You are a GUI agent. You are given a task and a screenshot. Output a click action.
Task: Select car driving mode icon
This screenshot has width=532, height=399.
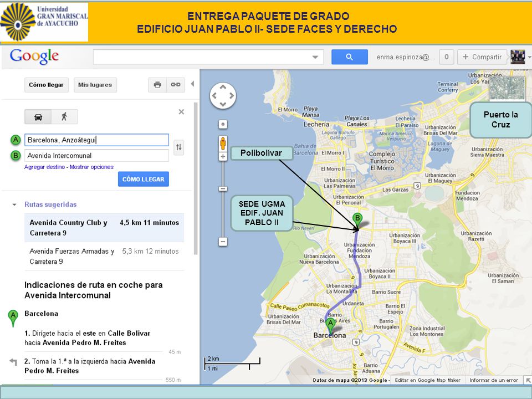[x=38, y=117]
